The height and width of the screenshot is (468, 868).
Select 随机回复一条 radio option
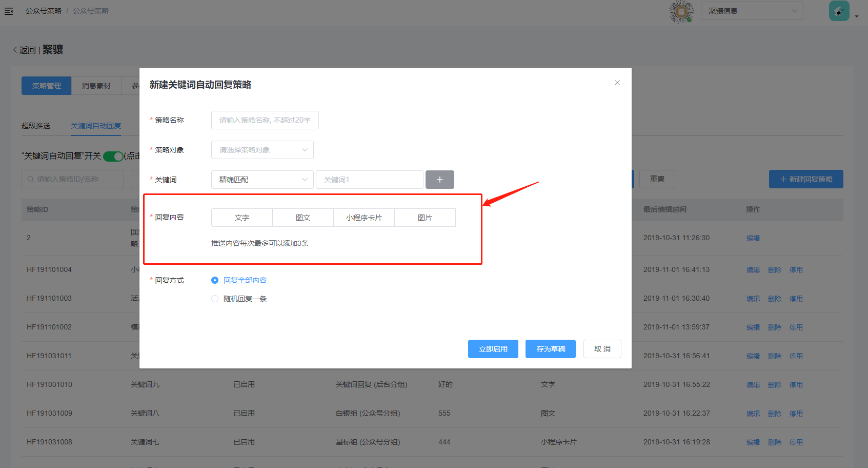(x=215, y=299)
